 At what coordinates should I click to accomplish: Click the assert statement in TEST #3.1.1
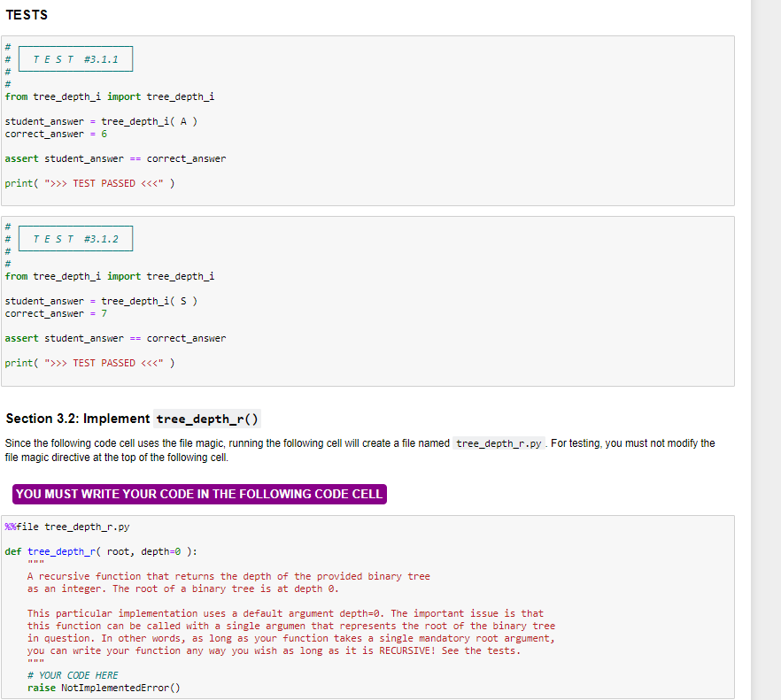click(x=115, y=158)
